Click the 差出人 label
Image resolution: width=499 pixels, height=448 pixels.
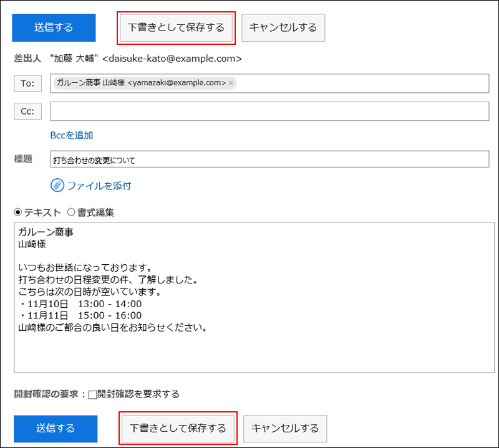27,59
